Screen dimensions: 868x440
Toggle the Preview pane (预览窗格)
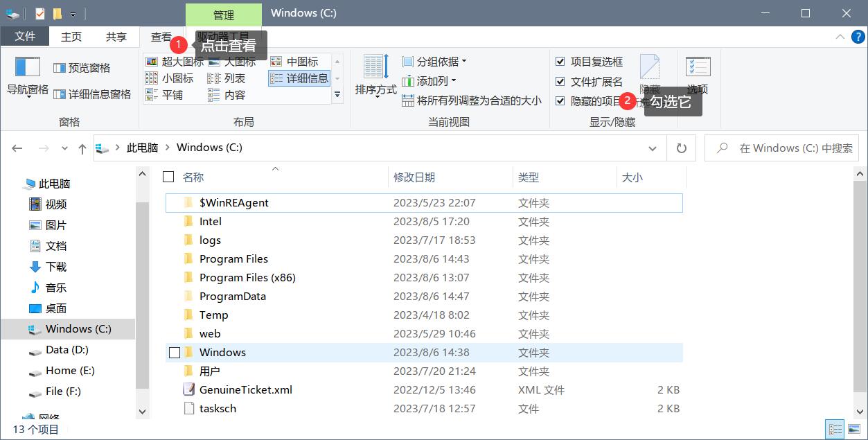point(82,68)
